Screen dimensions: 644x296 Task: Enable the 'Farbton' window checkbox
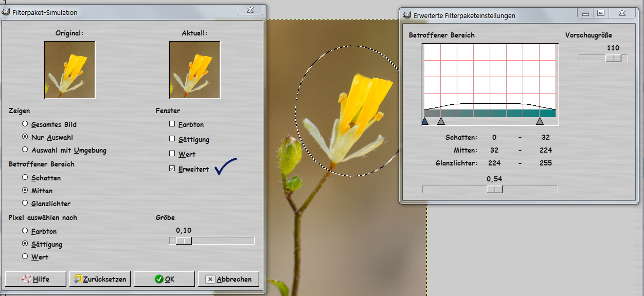(172, 124)
